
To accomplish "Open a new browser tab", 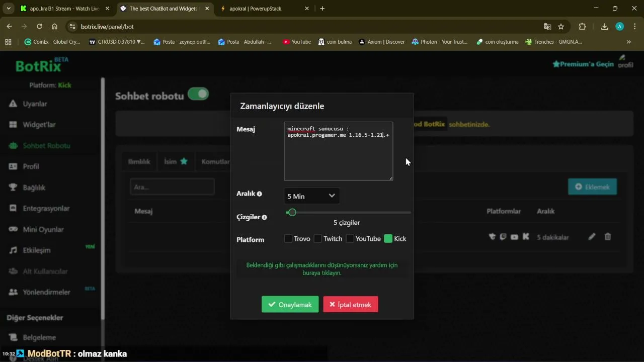I will coord(323,9).
